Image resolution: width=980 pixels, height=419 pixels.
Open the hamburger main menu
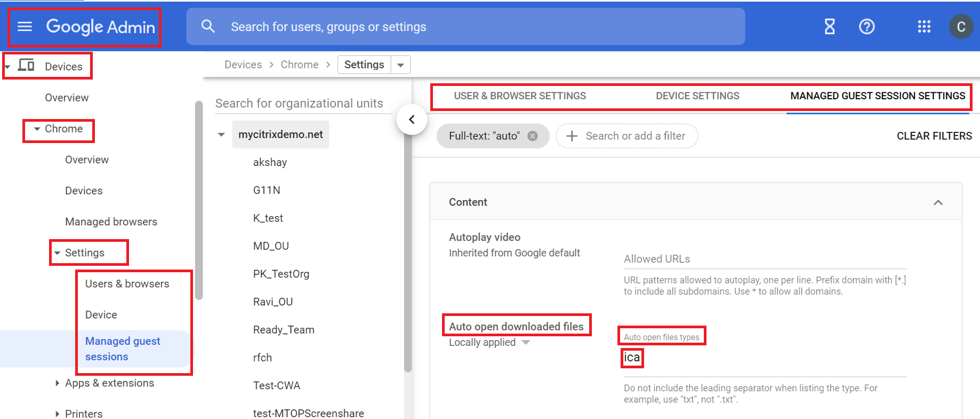tap(25, 27)
